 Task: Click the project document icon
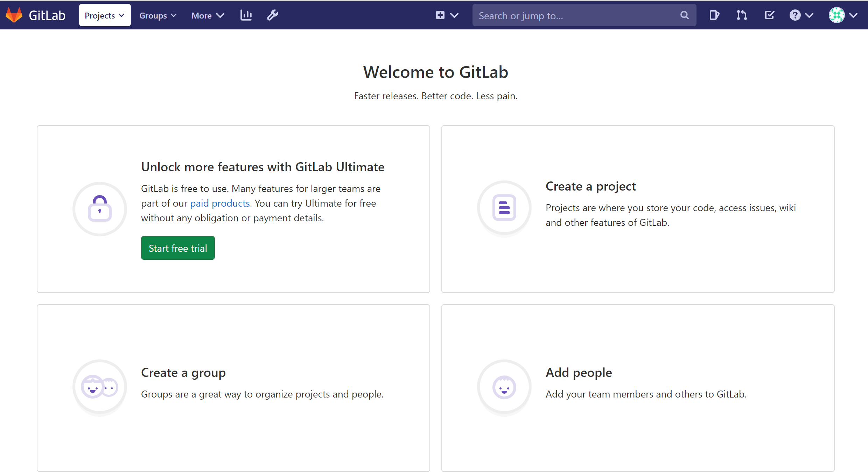[504, 208]
